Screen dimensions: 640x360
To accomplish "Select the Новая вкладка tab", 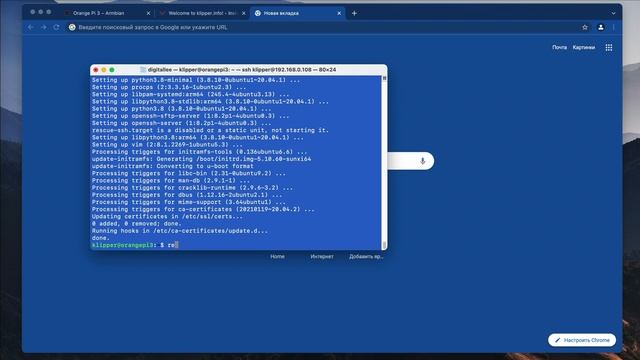I will coord(298,13).
